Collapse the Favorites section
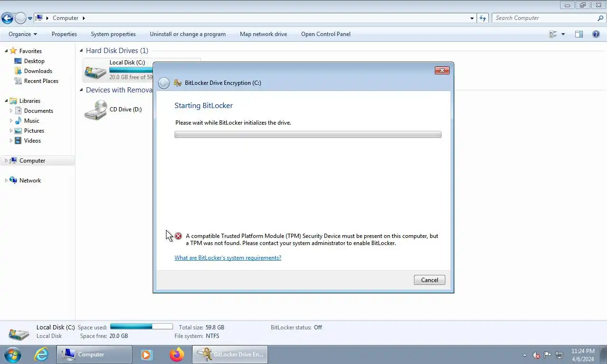The height and width of the screenshot is (364, 607). [x=6, y=51]
